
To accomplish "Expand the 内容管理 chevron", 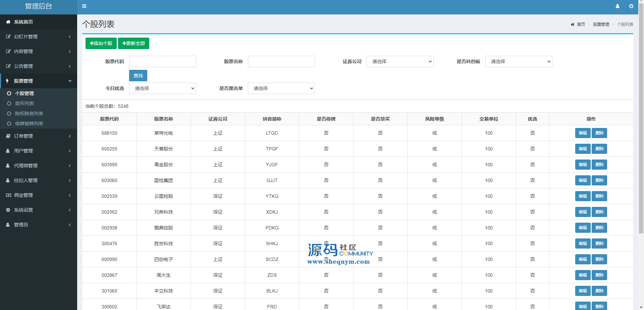I will click(70, 51).
